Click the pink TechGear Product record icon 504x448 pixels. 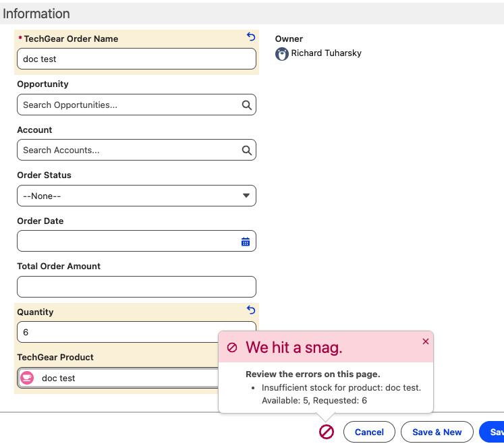(x=27, y=378)
